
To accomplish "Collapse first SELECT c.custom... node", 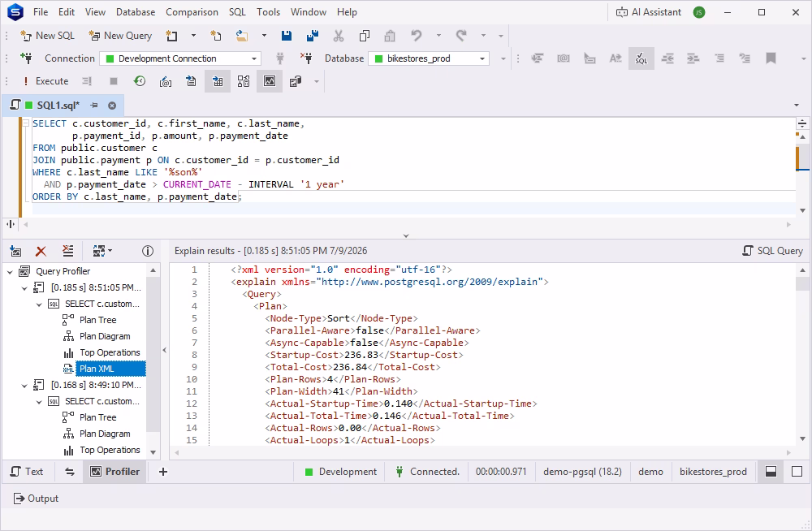I will pyautogui.click(x=39, y=304).
